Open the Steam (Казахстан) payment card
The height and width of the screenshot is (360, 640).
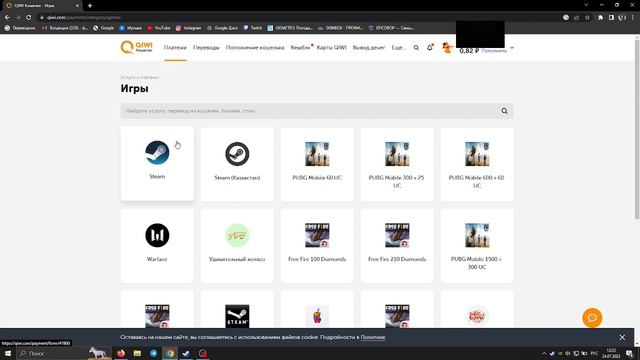click(237, 164)
